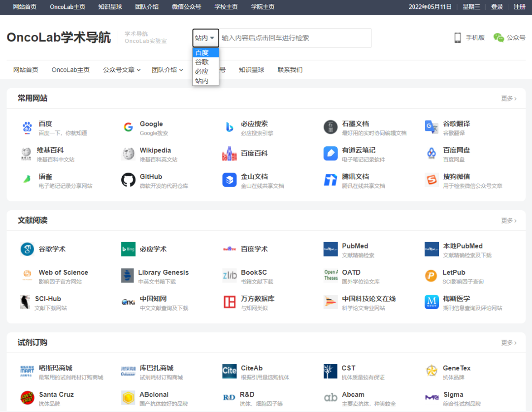
Task: Expand the 公众号文章 navigation menu
Action: pyautogui.click(x=122, y=70)
